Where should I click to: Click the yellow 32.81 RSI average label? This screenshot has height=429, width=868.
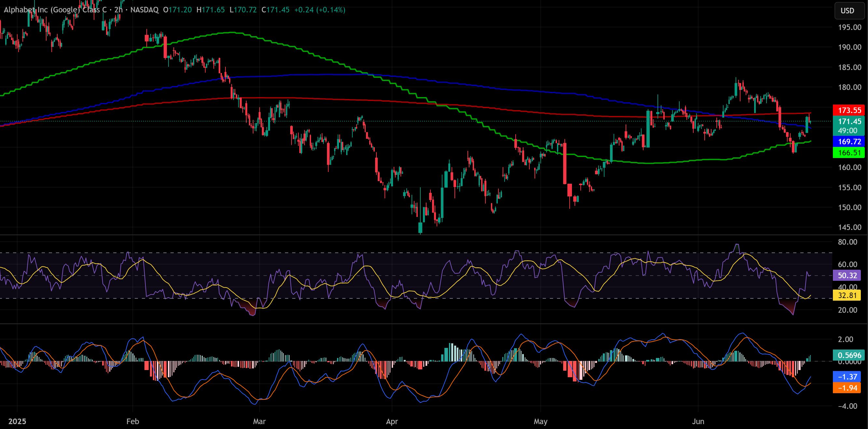point(847,295)
